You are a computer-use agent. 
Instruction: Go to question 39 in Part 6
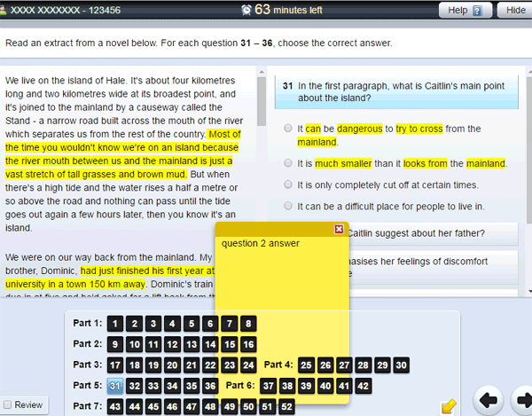[x=306, y=386]
